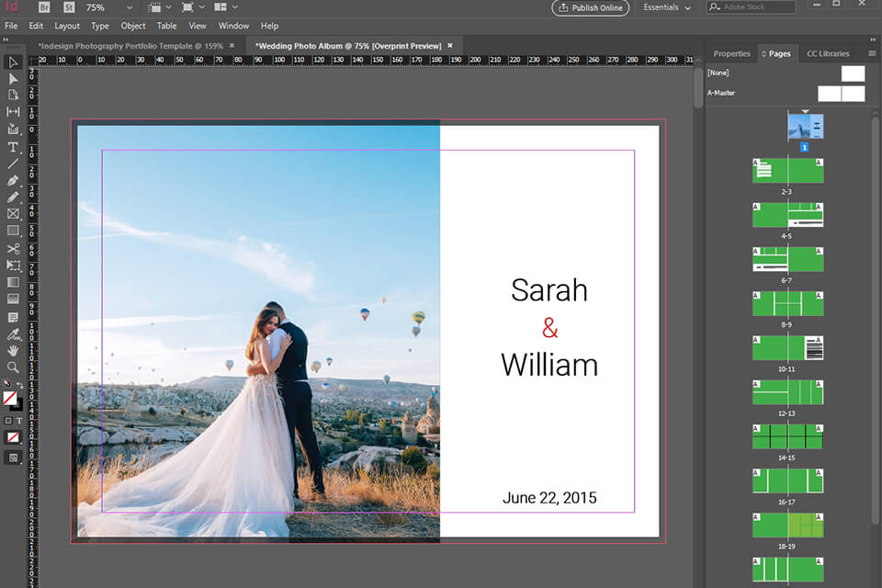
Task: Open the Essentials workspace switcher
Action: [x=665, y=7]
